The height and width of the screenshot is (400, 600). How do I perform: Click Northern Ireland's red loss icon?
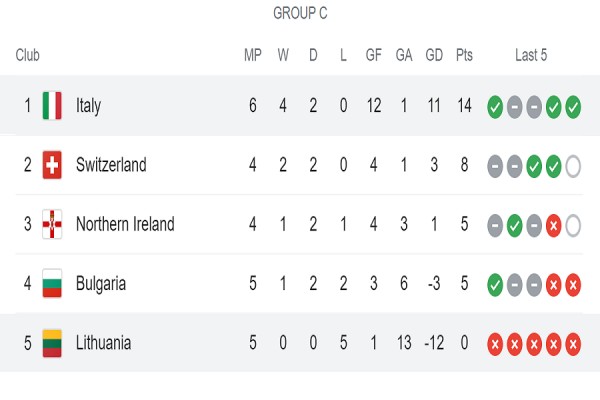553,225
